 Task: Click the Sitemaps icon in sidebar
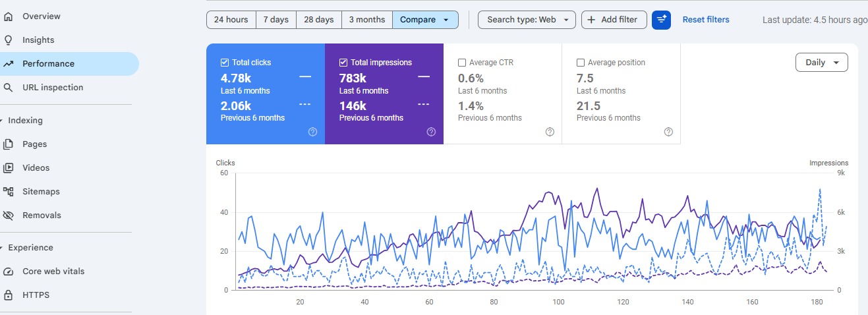[9, 192]
